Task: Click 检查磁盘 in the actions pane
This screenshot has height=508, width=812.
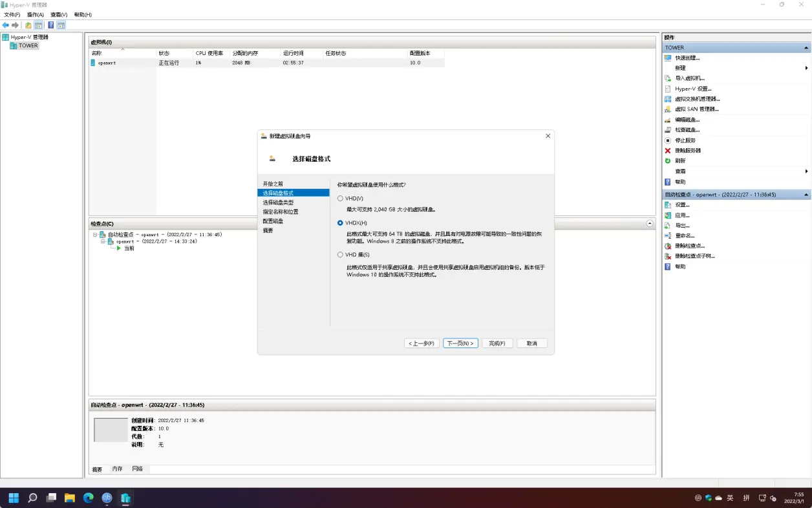Action: [x=687, y=130]
